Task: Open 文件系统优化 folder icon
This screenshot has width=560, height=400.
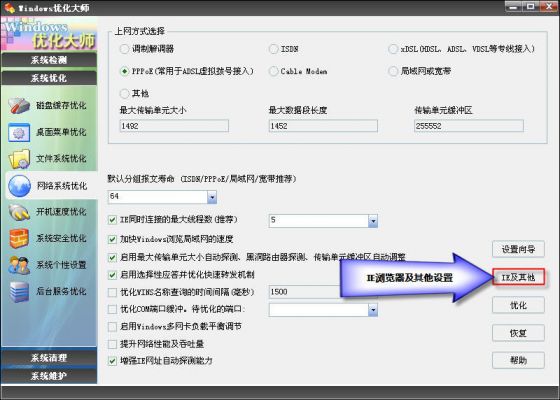Action: (x=19, y=159)
